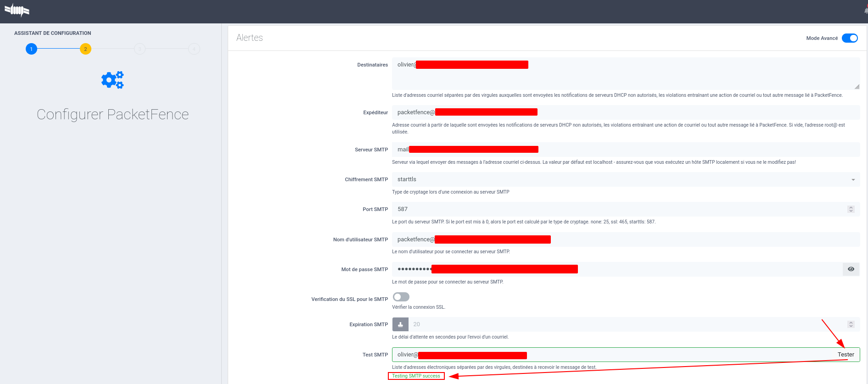This screenshot has width=868, height=384.
Task: Open notifications bell in top bar
Action: pos(866,11)
